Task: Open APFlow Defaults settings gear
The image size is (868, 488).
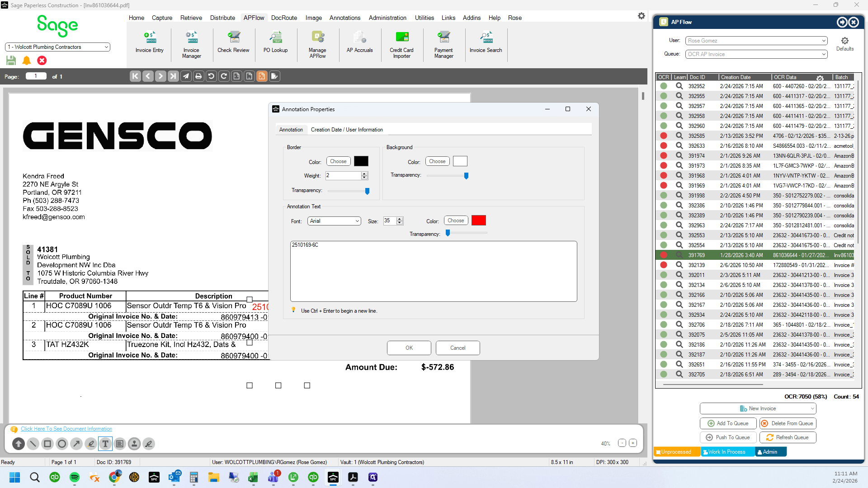Action: (x=844, y=44)
